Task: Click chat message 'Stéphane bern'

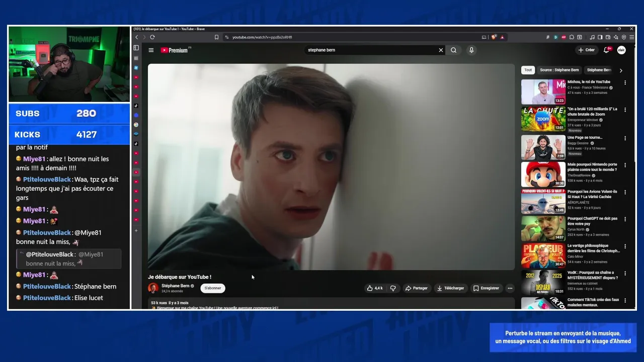Action: pyautogui.click(x=95, y=287)
